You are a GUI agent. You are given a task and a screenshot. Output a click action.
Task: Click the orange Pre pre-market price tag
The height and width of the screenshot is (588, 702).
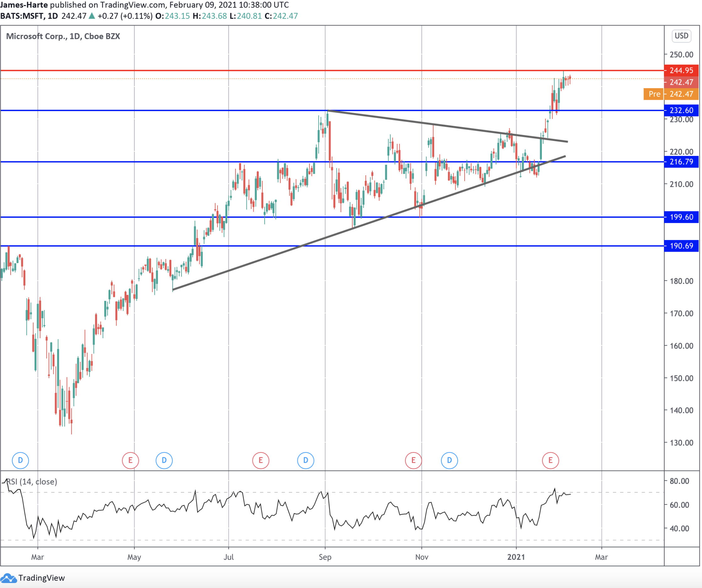click(x=654, y=94)
